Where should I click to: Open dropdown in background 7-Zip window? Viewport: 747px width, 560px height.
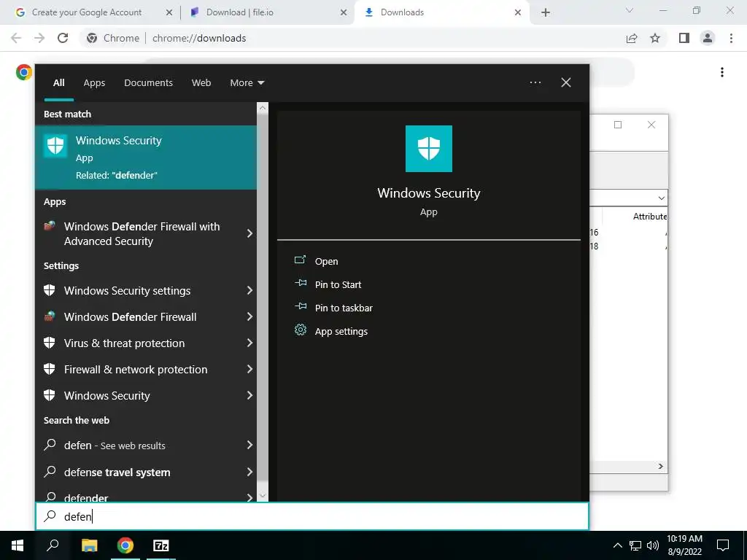[x=661, y=198]
